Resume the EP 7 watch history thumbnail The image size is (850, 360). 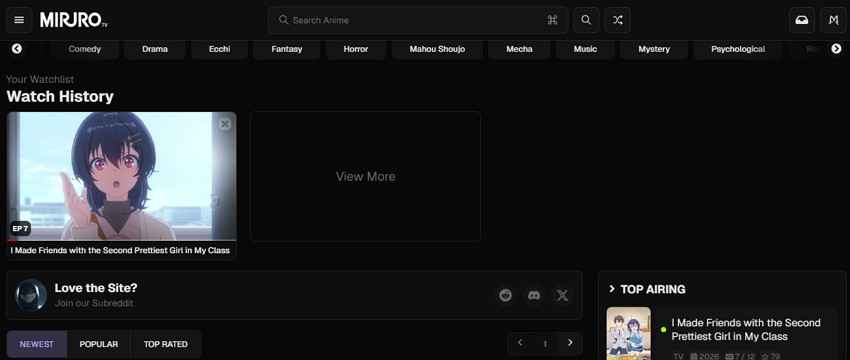(x=121, y=176)
